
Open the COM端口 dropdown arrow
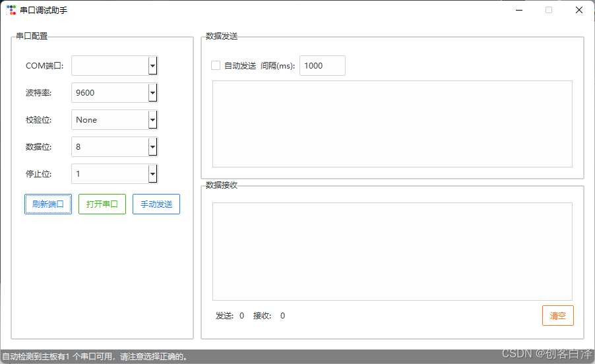point(152,65)
